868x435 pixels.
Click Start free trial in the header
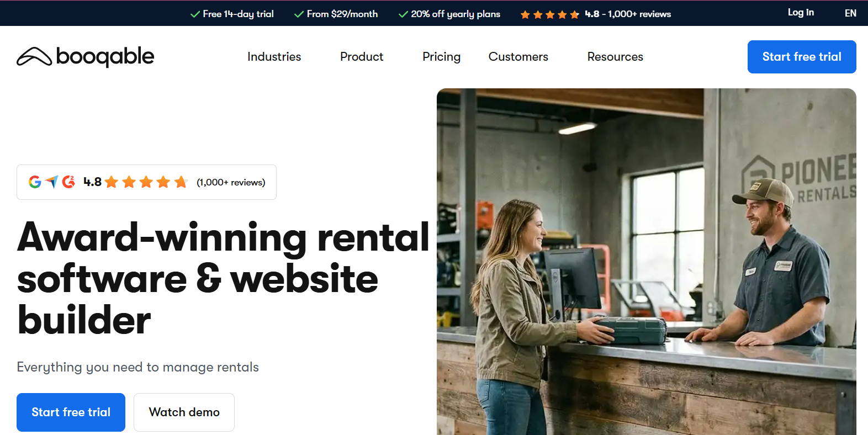[x=802, y=57]
